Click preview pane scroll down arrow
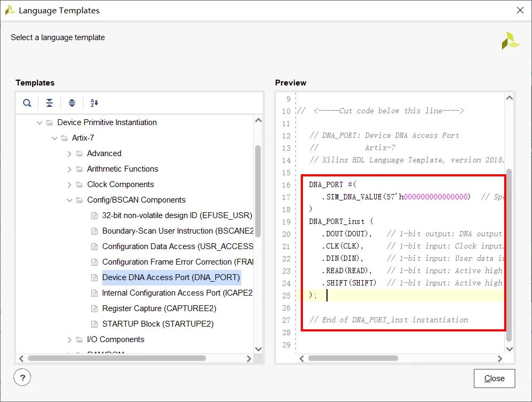 pyautogui.click(x=510, y=349)
